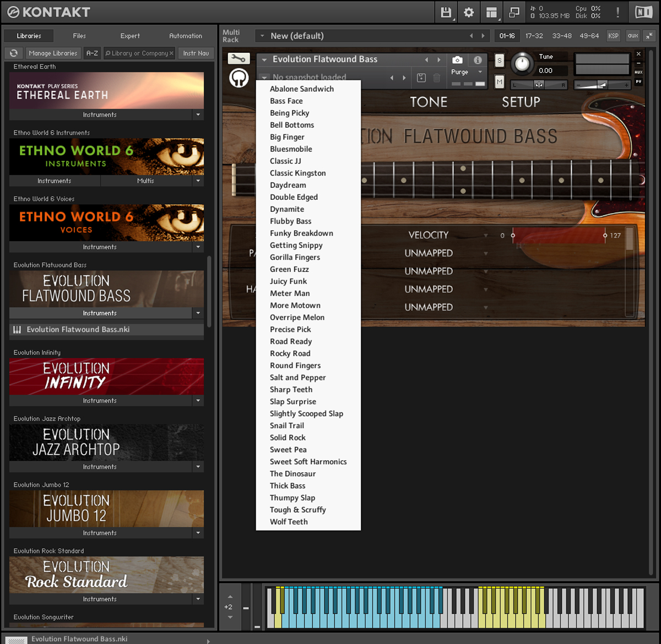This screenshot has height=644, width=661.
Task: Click the exclamation panic icon
Action: point(618,12)
